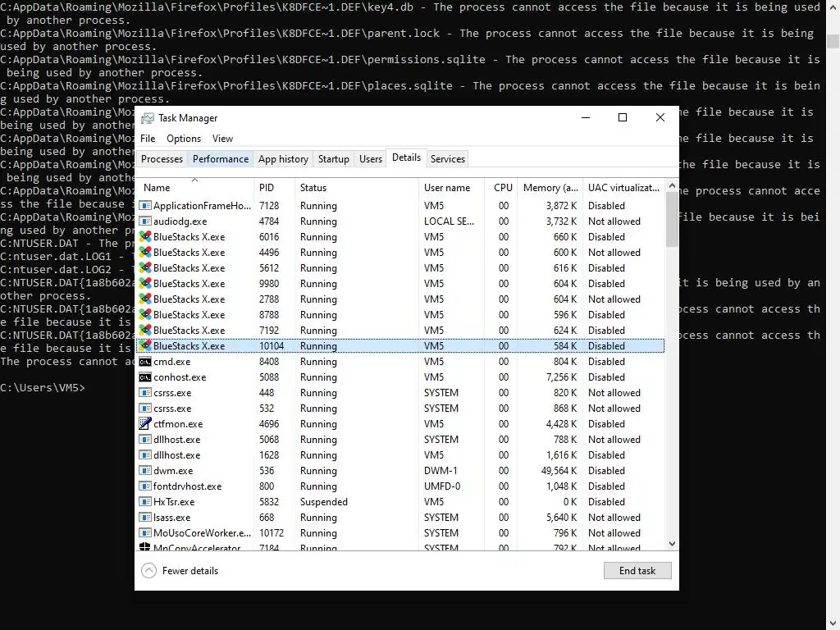This screenshot has width=840, height=630.
Task: Sort by the CPU column header
Action: point(501,188)
